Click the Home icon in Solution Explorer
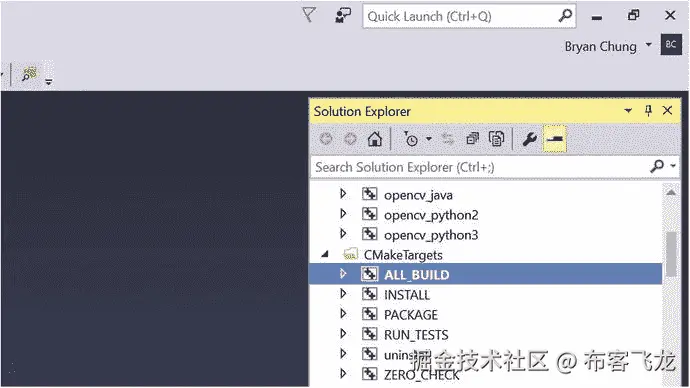The height and width of the screenshot is (388, 690). point(374,139)
